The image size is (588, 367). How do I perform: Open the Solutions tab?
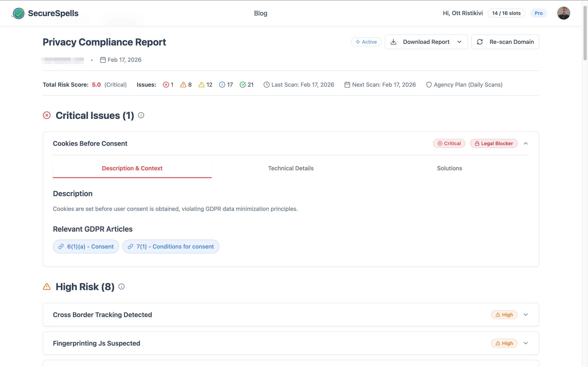450,168
